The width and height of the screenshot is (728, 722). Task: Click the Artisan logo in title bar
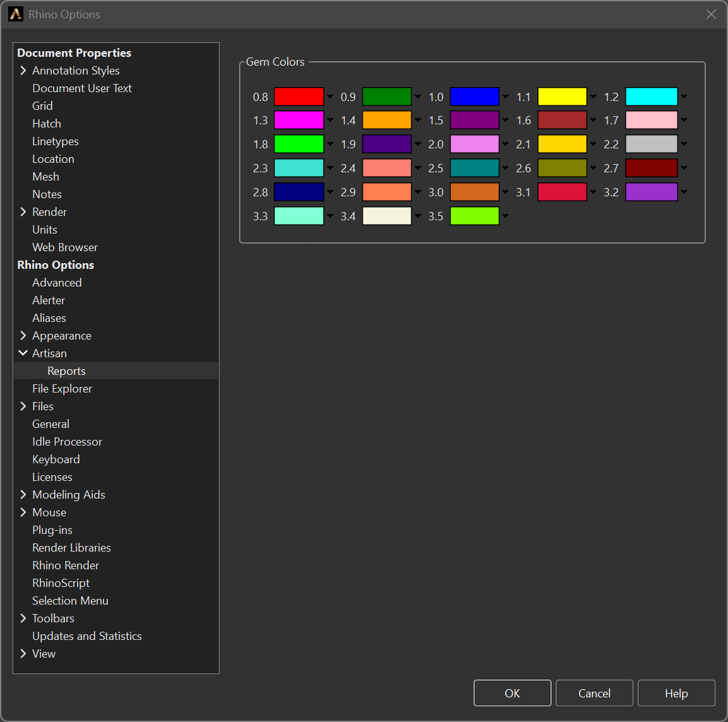pos(15,15)
